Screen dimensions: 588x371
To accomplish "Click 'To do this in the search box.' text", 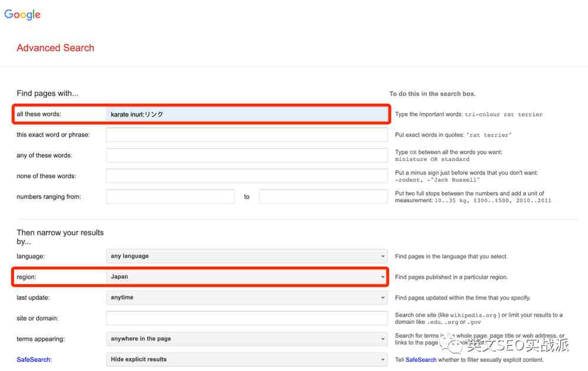I will click(432, 94).
